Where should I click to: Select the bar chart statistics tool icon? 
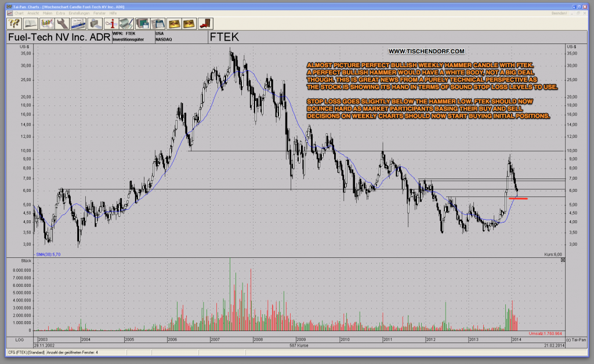point(46,23)
